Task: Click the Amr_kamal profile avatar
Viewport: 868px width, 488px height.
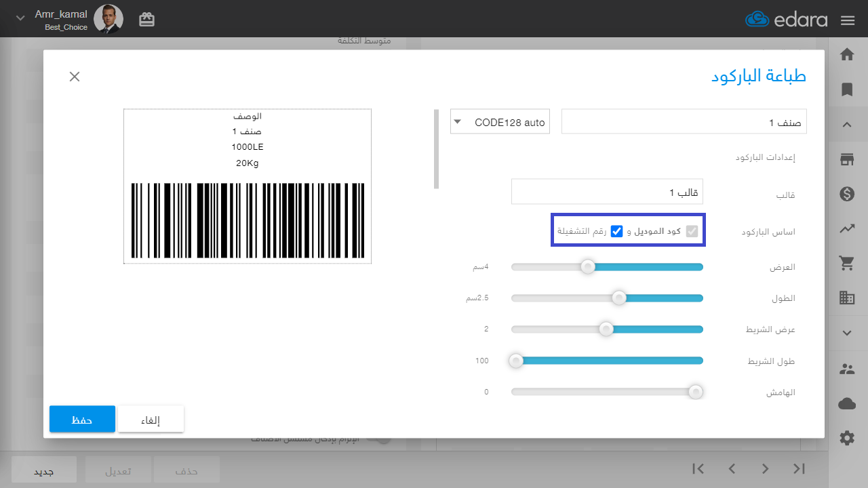Action: click(108, 19)
